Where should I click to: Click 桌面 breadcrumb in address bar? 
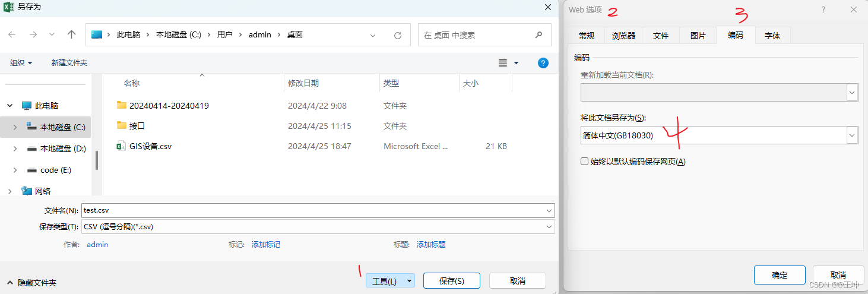295,35
